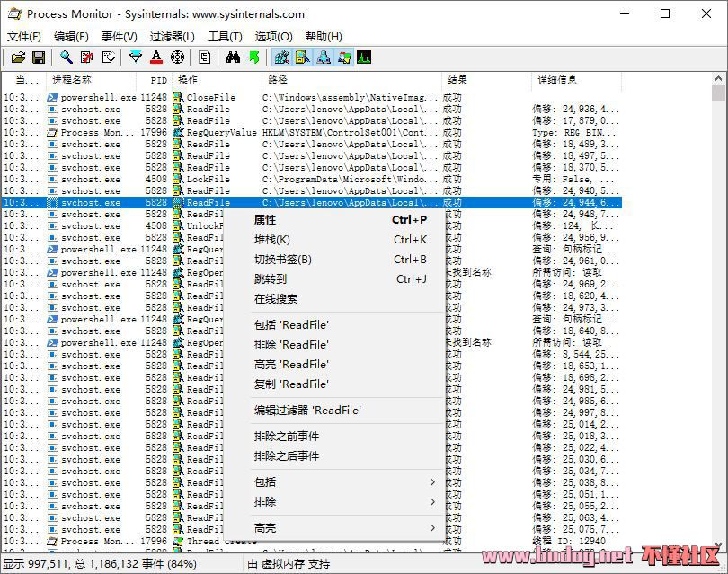Screen dimensions: 728x574
Task: Click the Clear display toolbar icon
Action: click(x=109, y=57)
